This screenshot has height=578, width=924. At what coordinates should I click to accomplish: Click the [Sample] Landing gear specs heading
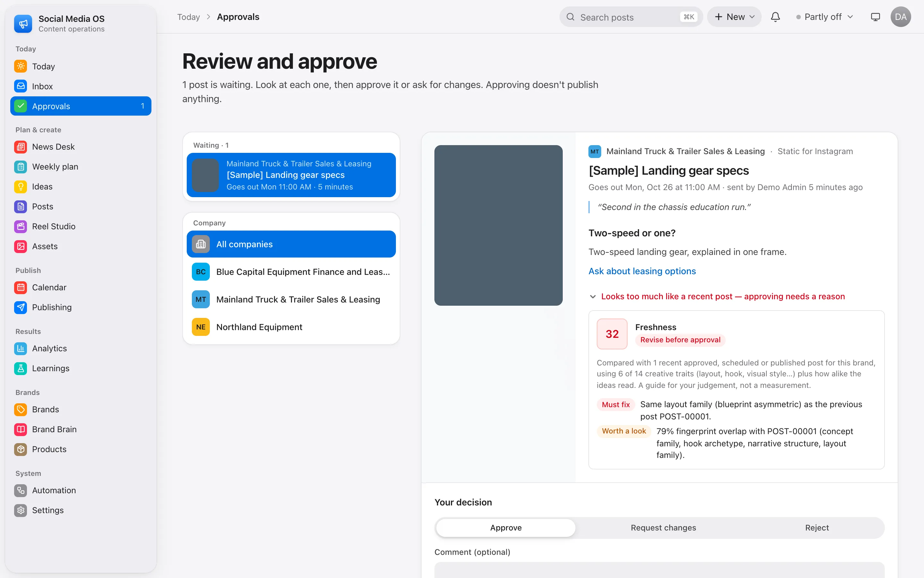(x=669, y=170)
